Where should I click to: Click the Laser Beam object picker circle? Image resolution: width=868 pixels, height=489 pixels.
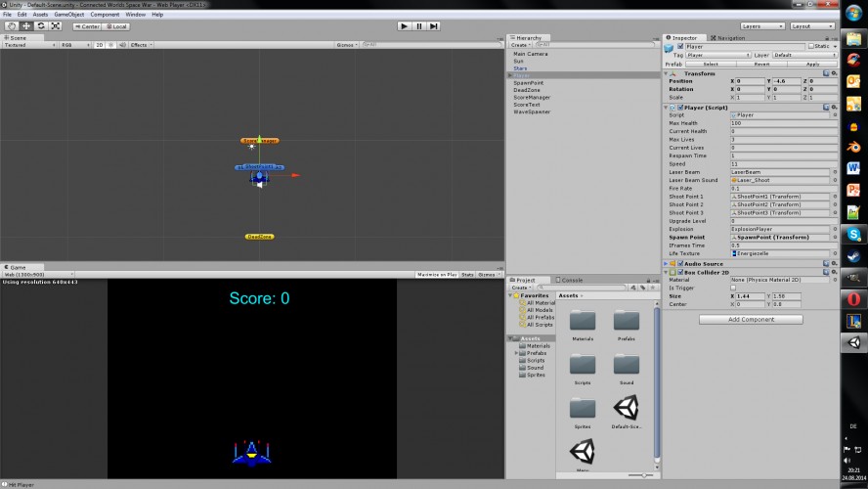835,172
